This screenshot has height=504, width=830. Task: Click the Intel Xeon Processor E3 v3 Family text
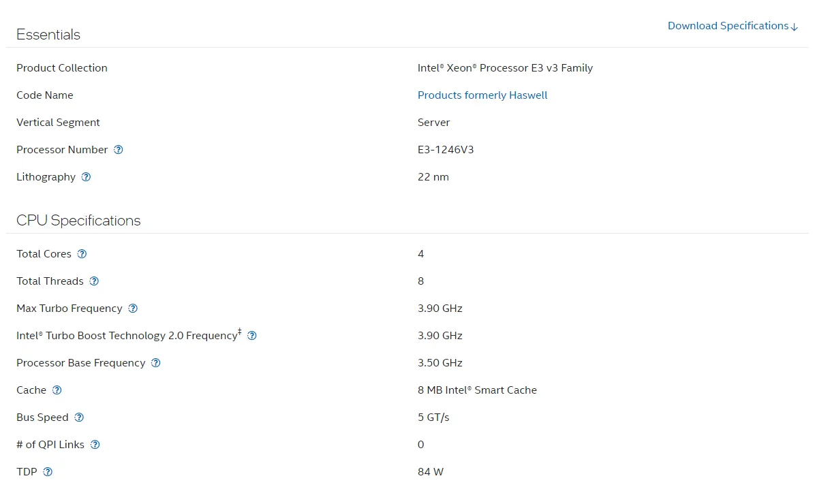tap(505, 68)
